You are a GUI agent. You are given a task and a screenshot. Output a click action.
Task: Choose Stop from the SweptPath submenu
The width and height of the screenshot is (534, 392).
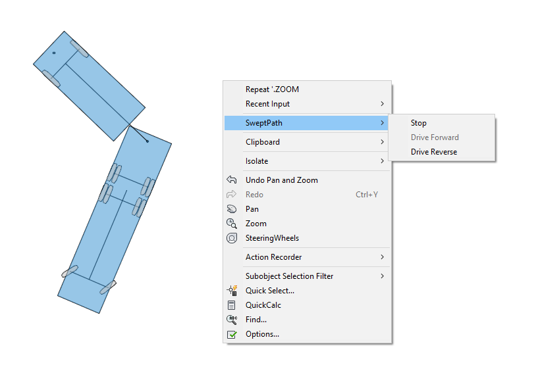click(x=419, y=123)
